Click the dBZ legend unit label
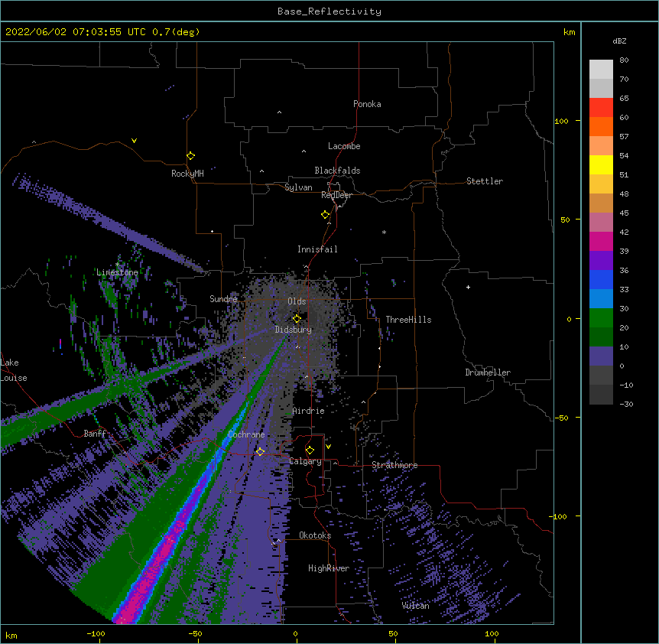Screen dimensions: 659x644 point(619,41)
